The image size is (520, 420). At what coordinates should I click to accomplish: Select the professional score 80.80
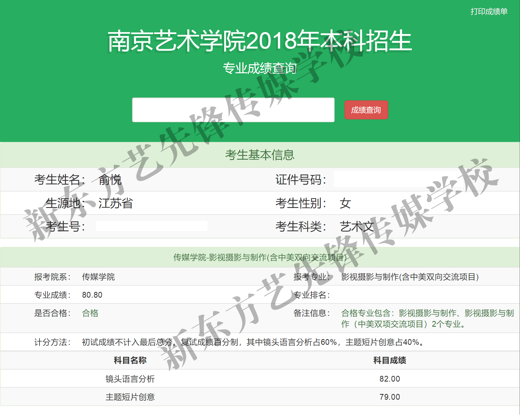tap(92, 295)
